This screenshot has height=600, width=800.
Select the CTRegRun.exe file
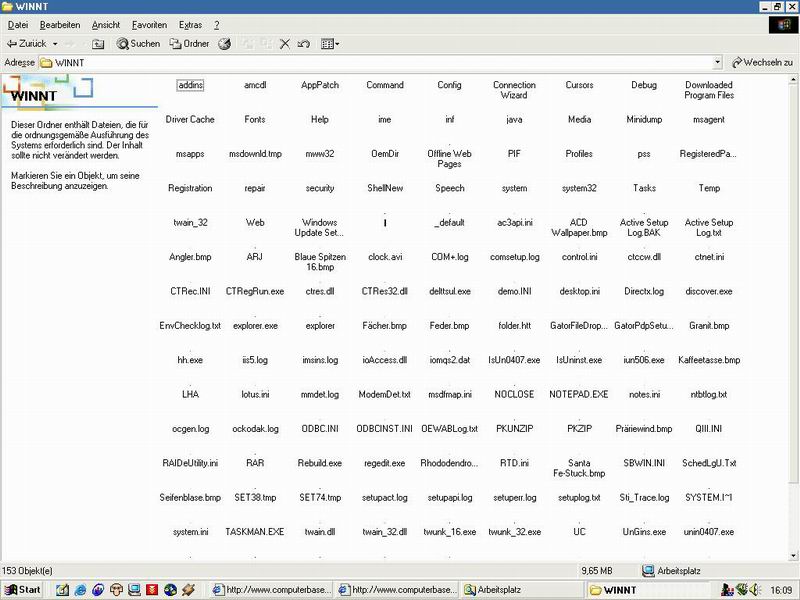pos(255,291)
